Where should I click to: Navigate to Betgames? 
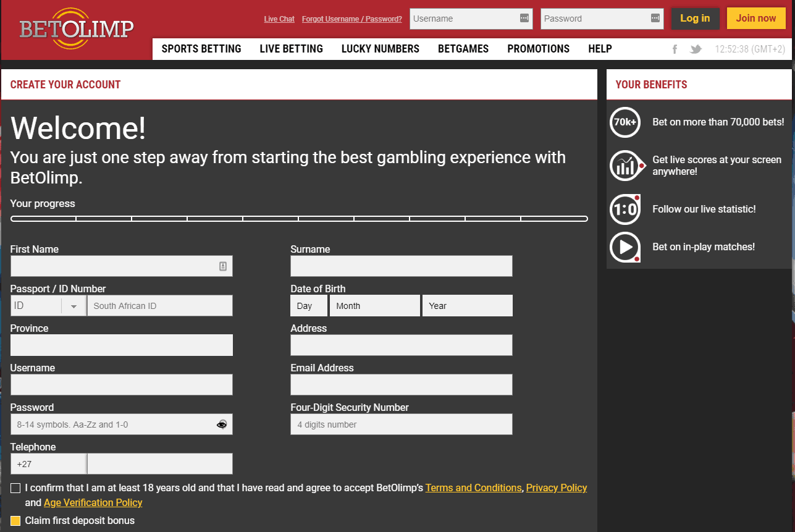pyautogui.click(x=463, y=49)
